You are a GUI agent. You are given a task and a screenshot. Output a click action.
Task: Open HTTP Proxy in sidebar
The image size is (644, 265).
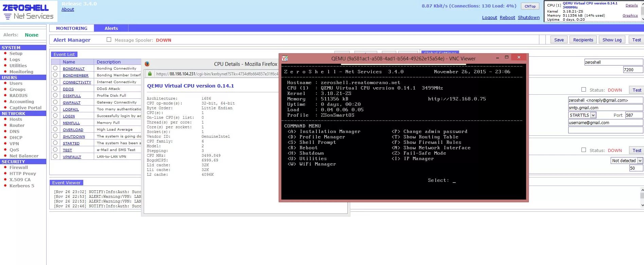pyautogui.click(x=23, y=173)
